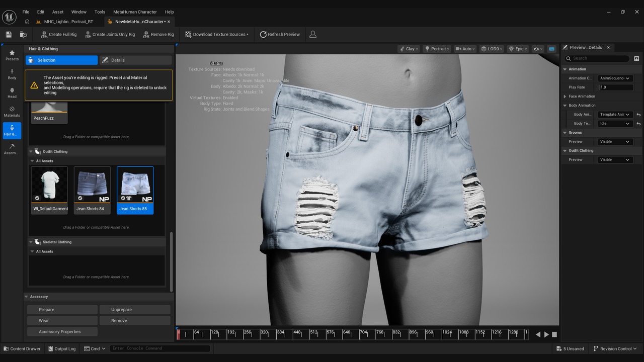
Task: Open the File menu
Action: (x=26, y=12)
